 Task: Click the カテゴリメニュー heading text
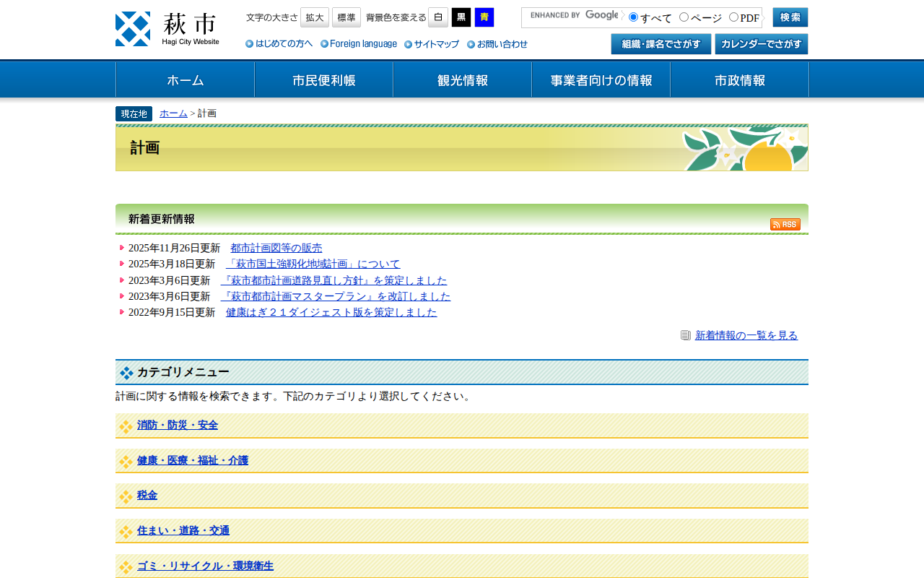(183, 372)
